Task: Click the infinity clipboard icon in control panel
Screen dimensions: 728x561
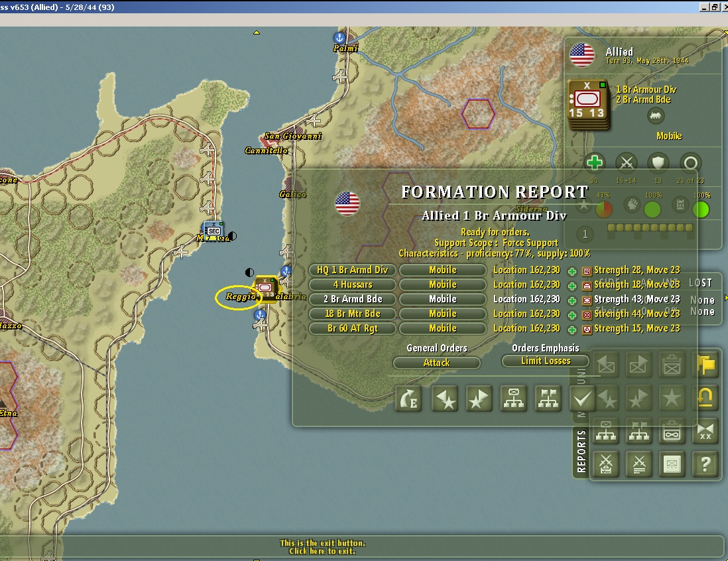Action: pyautogui.click(x=672, y=432)
